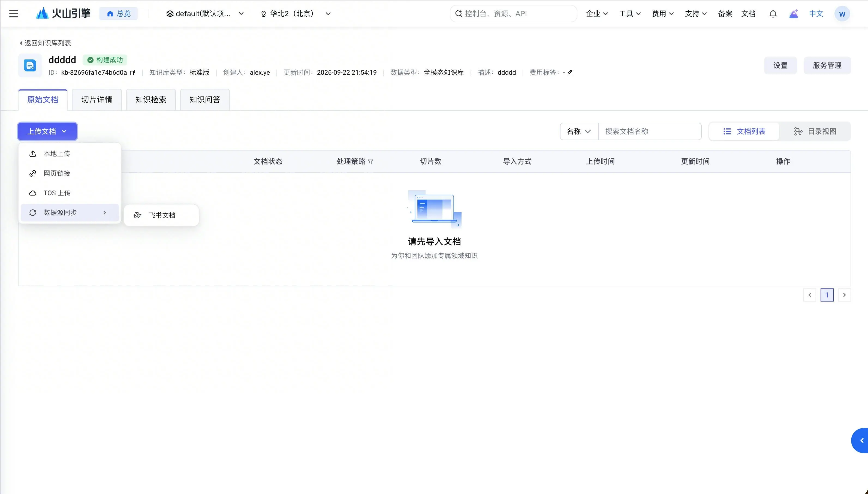Viewport: 868px width, 494px height.
Task: Expand the Support menu
Action: [696, 14]
